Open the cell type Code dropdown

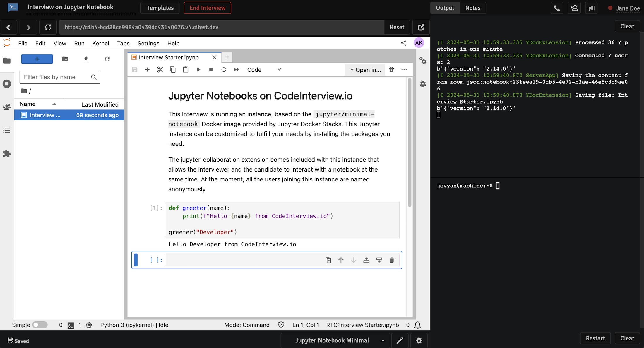click(x=264, y=70)
